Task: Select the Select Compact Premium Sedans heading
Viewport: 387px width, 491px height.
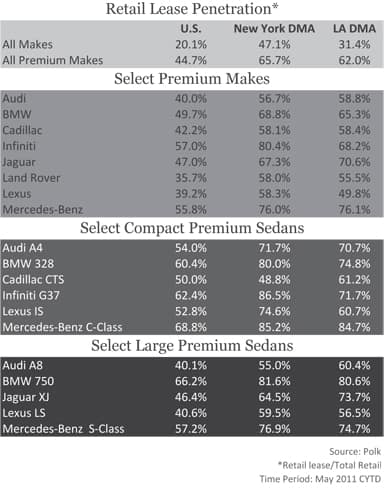Action: point(192,228)
